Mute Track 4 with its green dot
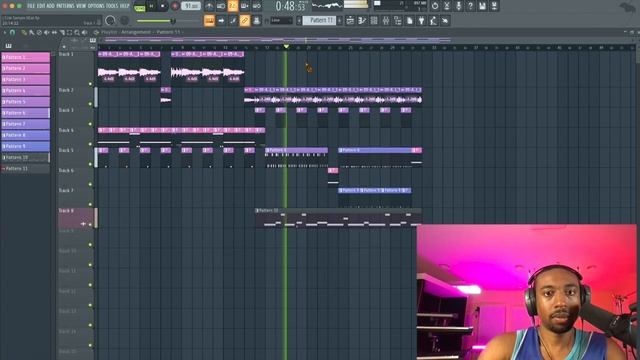 [x=90, y=144]
